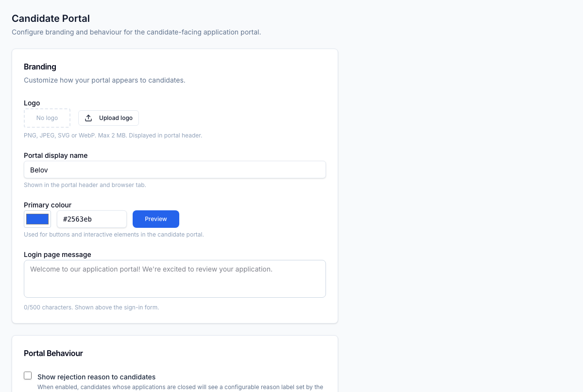Click the Branding section heading
This screenshot has height=392, width=583.
coord(40,67)
